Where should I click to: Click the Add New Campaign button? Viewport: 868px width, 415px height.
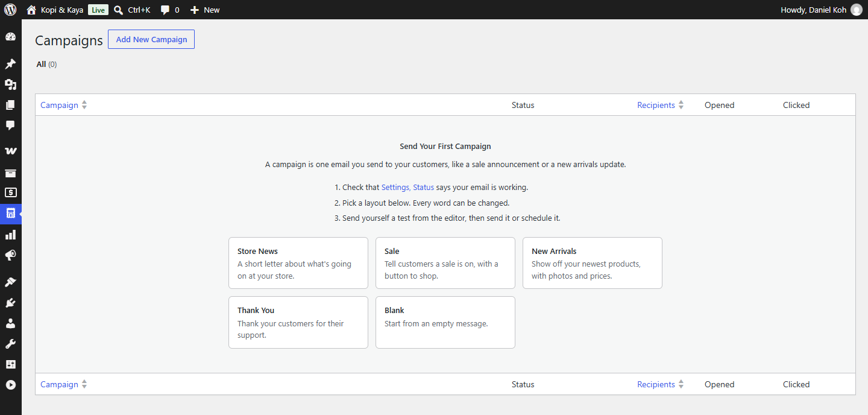click(151, 39)
